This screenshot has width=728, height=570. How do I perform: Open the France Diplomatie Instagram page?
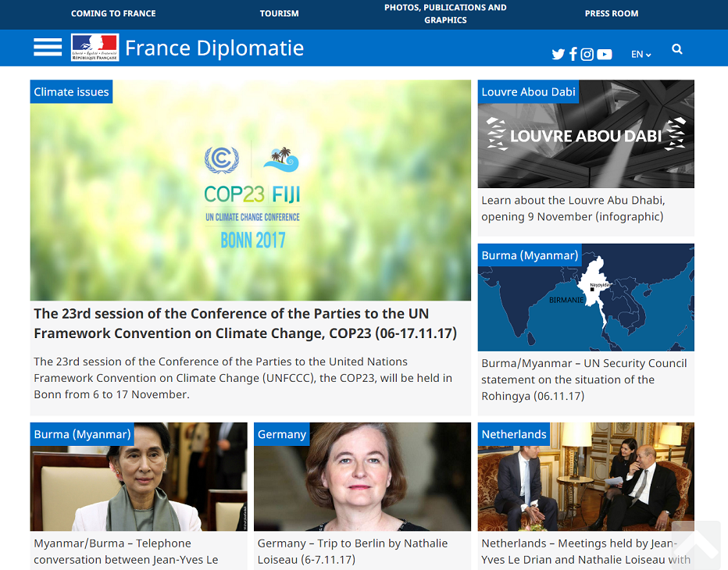click(587, 55)
